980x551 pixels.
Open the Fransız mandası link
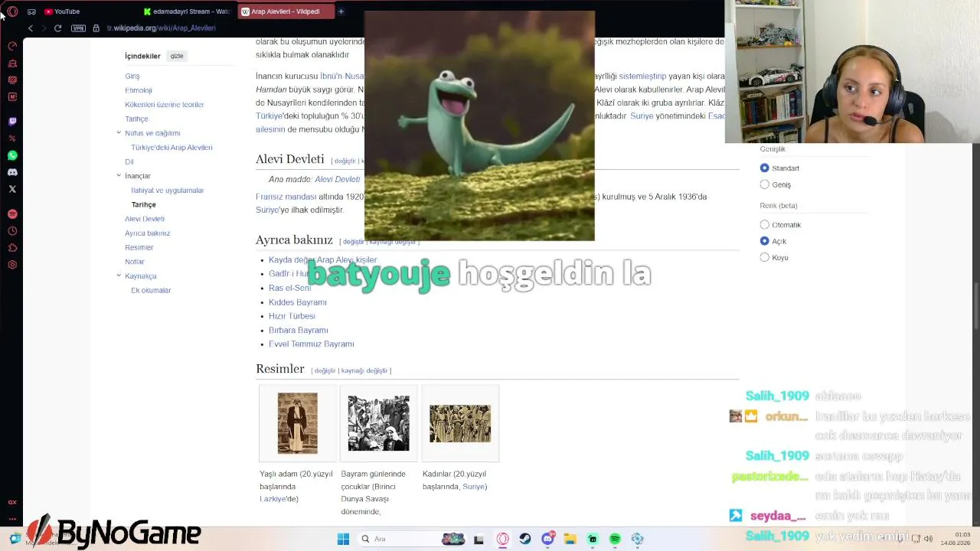[x=286, y=197]
